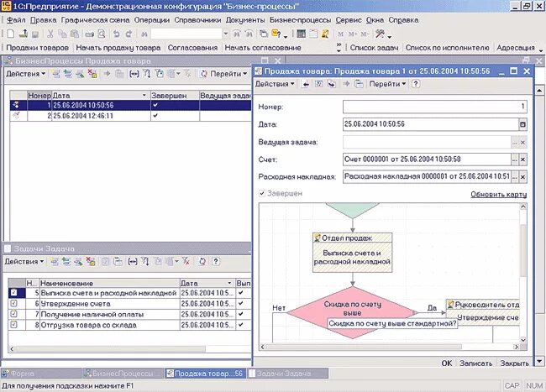Toggle the Завершен checkbox in the form
The width and height of the screenshot is (546, 392).
point(262,193)
